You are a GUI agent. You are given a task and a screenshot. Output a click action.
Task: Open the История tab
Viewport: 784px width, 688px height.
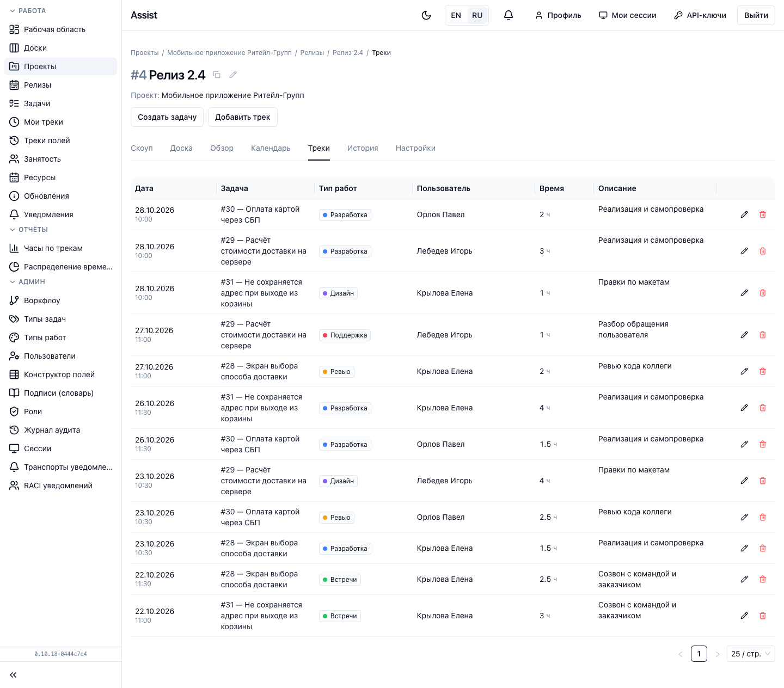[x=363, y=148]
